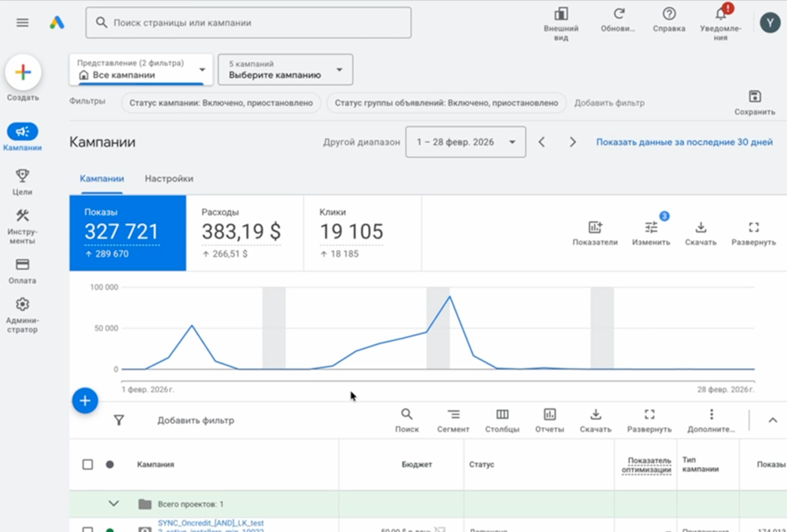Screen dimensions: 787x532
Task: Open Tools (Инструменты) in the sidebar
Action: tap(22, 216)
